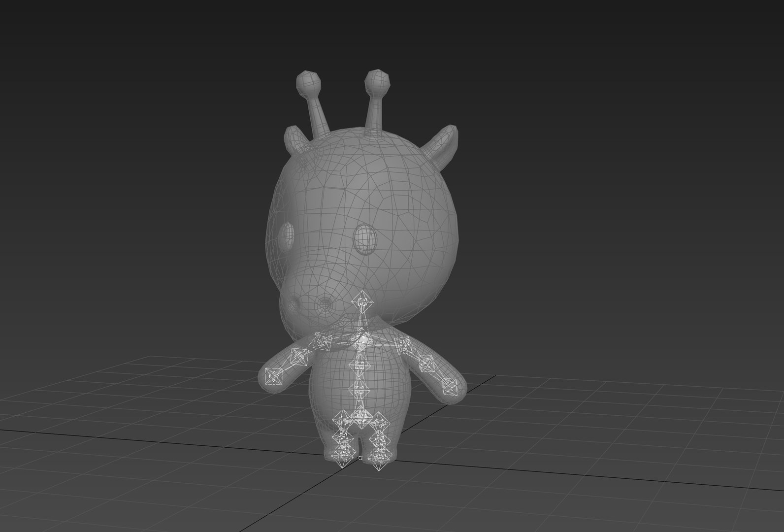The width and height of the screenshot is (784, 532).
Task: Select the head bone at top of neck
Action: [361, 302]
